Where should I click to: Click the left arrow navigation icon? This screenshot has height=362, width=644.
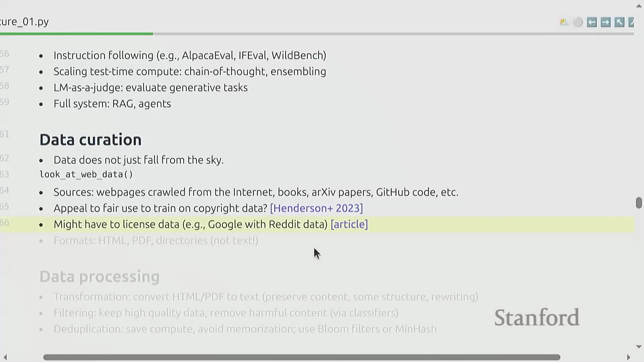[592, 22]
